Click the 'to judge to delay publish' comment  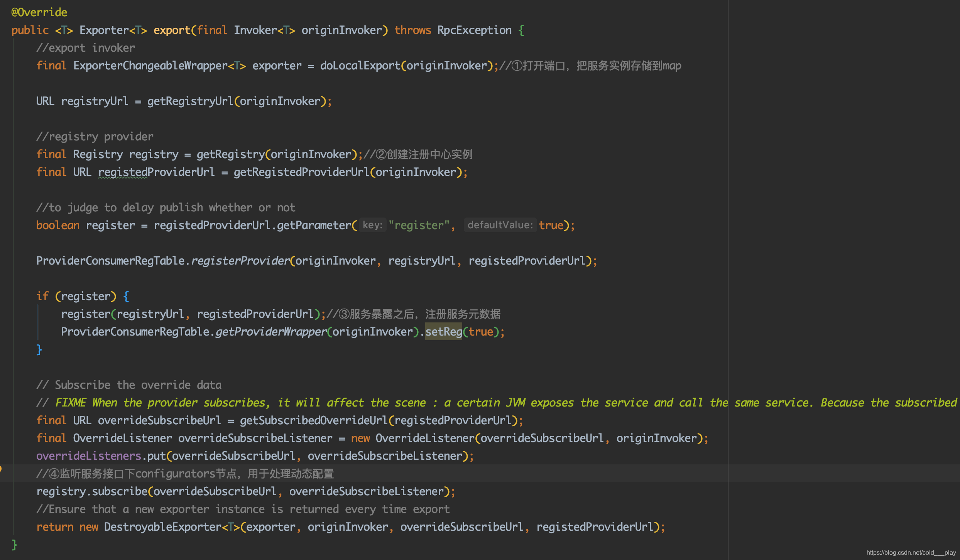click(166, 207)
